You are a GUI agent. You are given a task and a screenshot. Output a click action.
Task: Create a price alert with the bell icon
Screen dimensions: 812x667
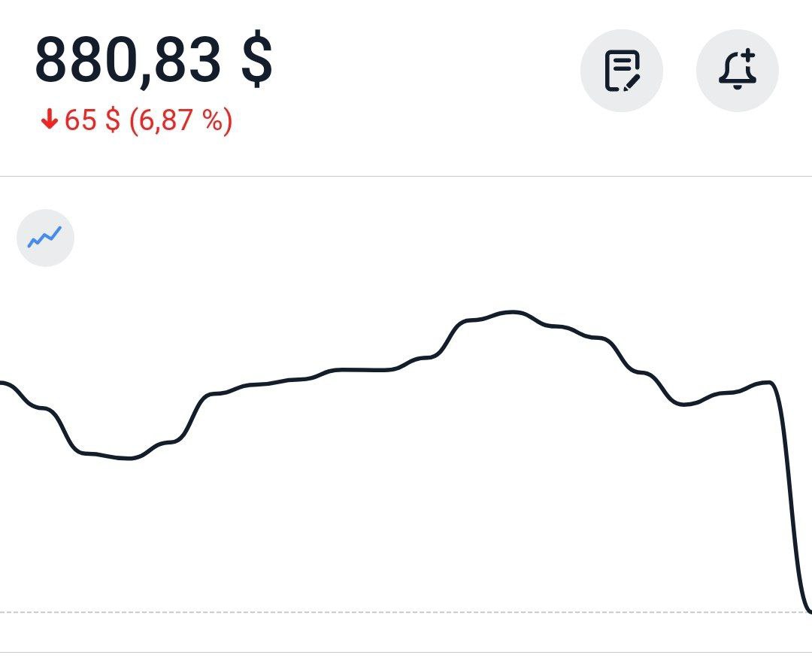click(x=738, y=71)
